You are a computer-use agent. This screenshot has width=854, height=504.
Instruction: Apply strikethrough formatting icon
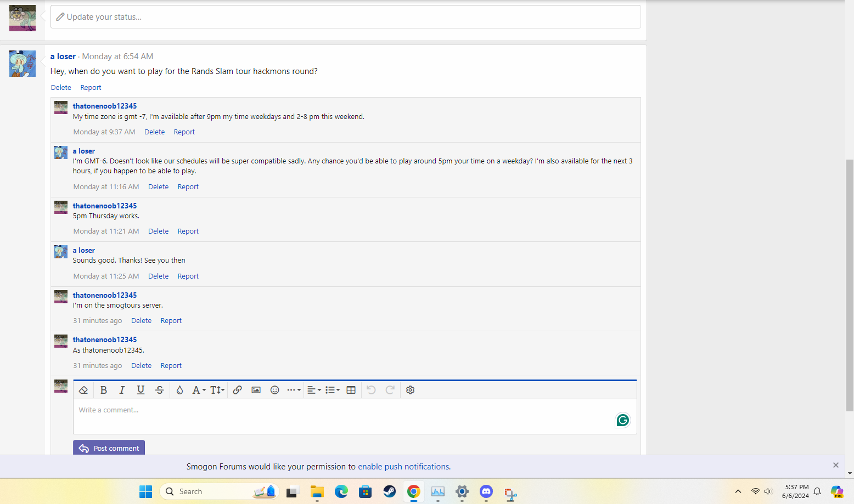click(x=160, y=390)
